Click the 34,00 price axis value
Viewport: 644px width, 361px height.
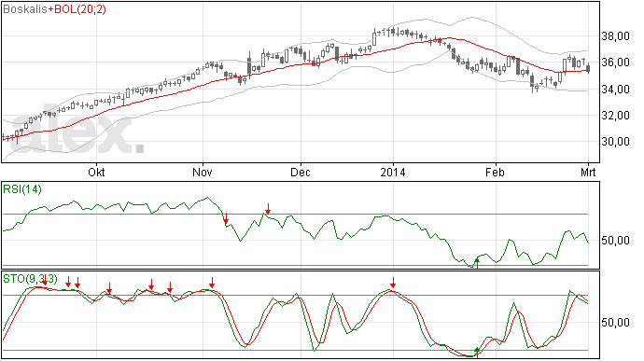coord(615,90)
